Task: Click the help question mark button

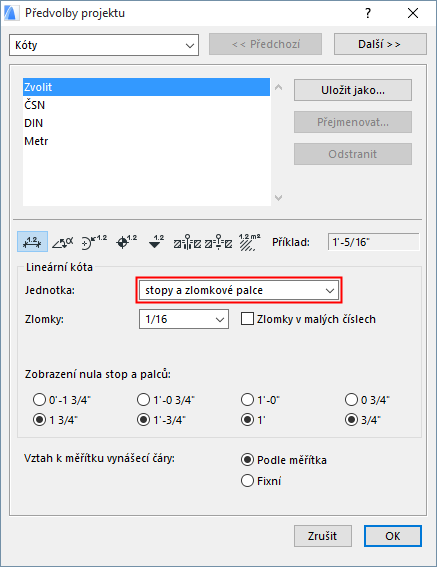Action: tap(368, 13)
